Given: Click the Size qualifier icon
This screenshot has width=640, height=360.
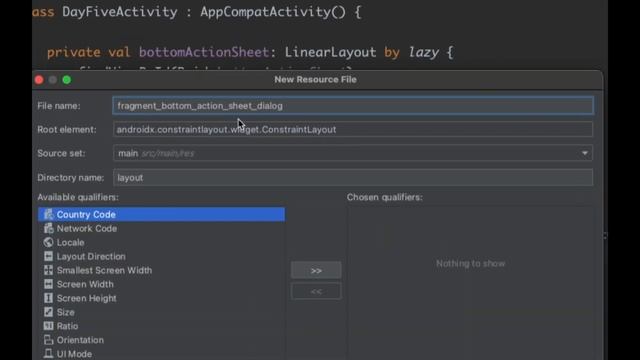Looking at the screenshot, I should click(49, 312).
